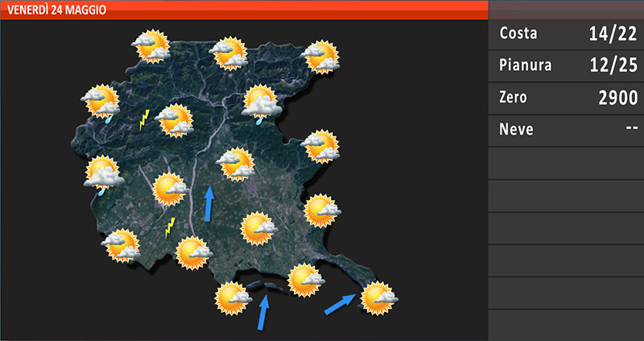Image resolution: width=644 pixels, height=341 pixels.
Task: Click the diagonal wind arrow pointing northeast
Action: (x=340, y=304)
